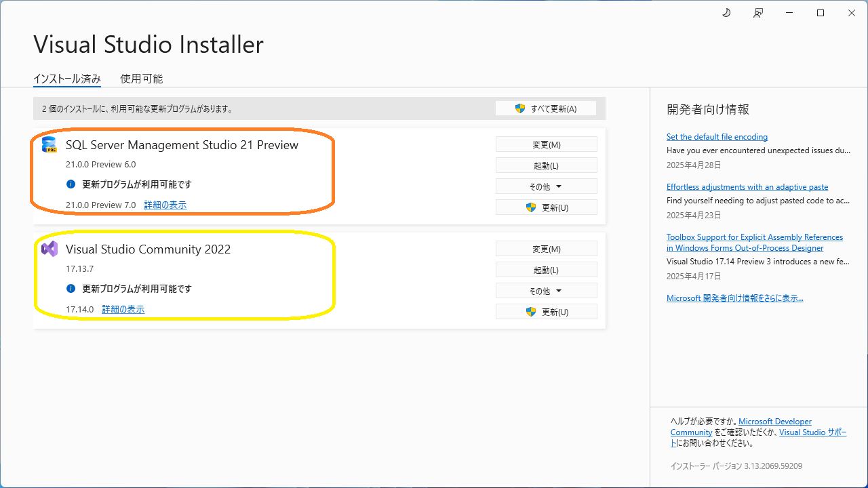Click the date 2025年4月23日
This screenshot has height=488, width=868.
(x=694, y=215)
